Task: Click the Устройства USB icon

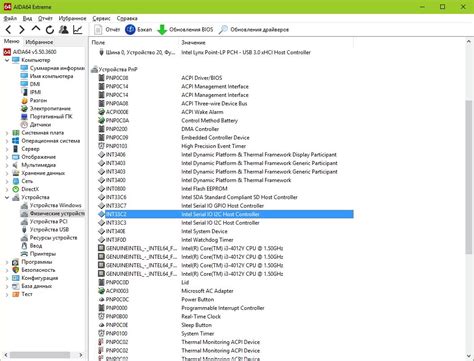Action: [24, 230]
